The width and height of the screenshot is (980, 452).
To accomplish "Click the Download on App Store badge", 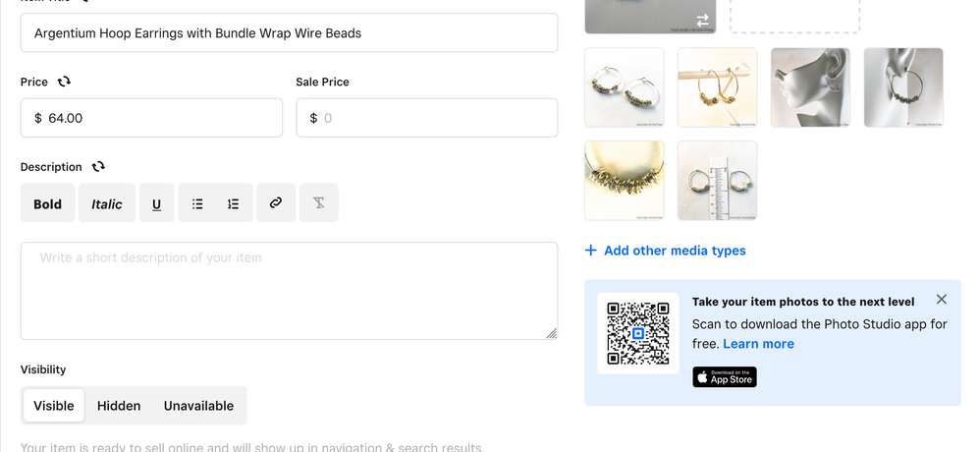I will click(725, 377).
